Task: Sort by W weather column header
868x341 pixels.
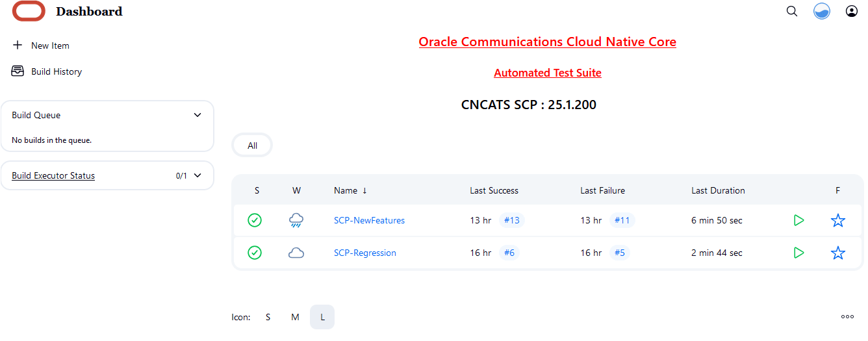Action: (296, 190)
